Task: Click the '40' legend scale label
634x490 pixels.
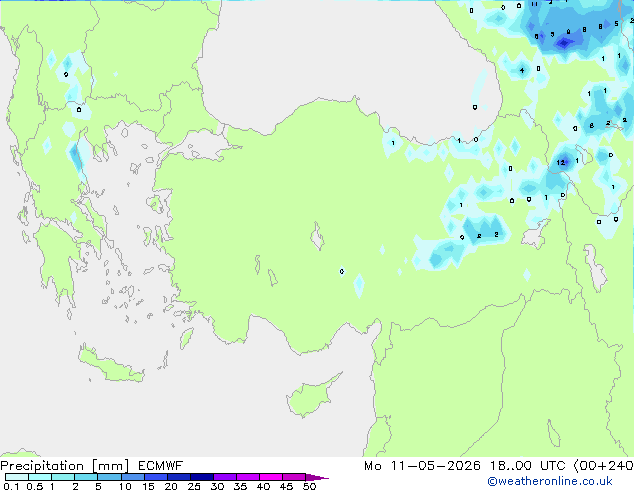Action: point(263,486)
